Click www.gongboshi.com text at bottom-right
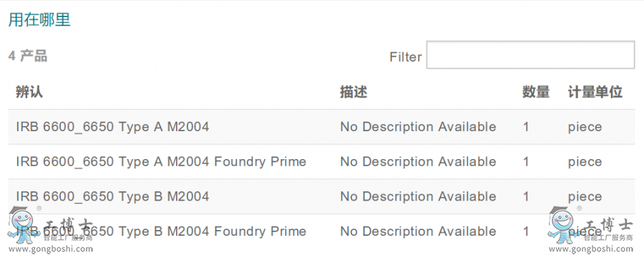 [591, 249]
